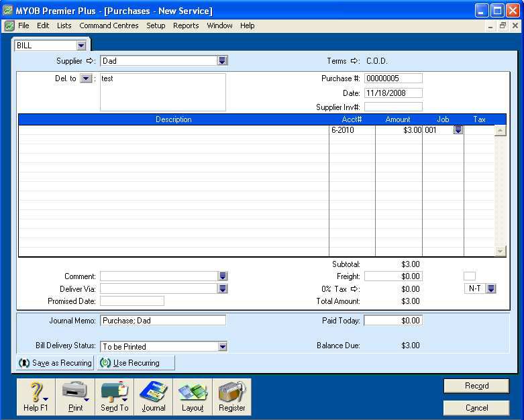Expand the Bill Delivery Status dropdown
The image size is (524, 420).
point(223,346)
